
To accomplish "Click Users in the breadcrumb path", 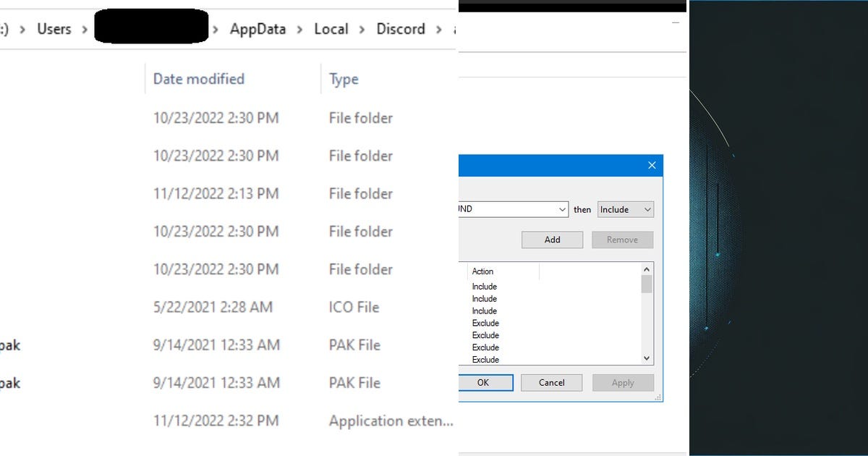I will 54,29.
